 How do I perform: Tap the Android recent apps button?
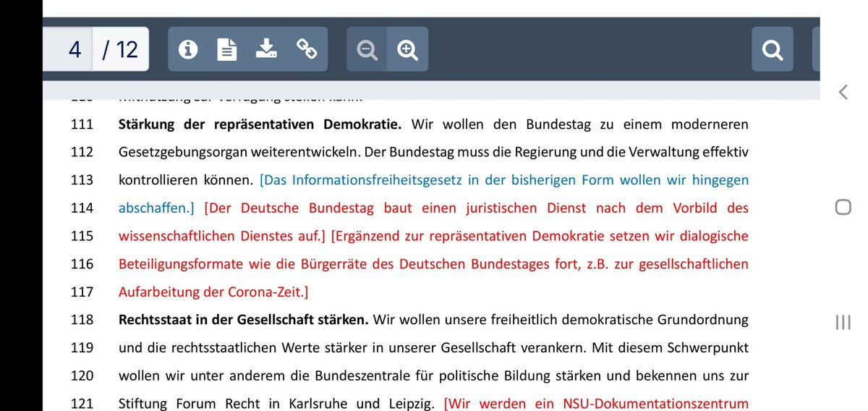[x=843, y=323]
